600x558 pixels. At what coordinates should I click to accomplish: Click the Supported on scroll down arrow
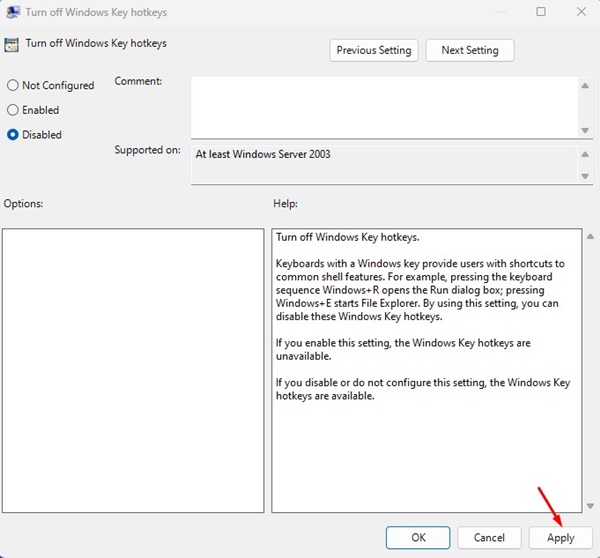click(x=585, y=176)
